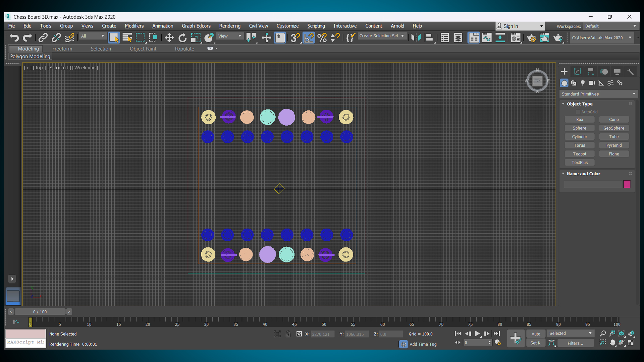Toggle Window/Crossing selection mode
The height and width of the screenshot is (362, 644).
tap(153, 38)
